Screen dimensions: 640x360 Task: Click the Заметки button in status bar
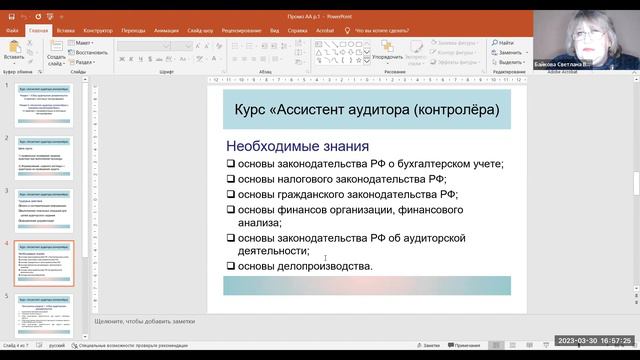[429, 345]
